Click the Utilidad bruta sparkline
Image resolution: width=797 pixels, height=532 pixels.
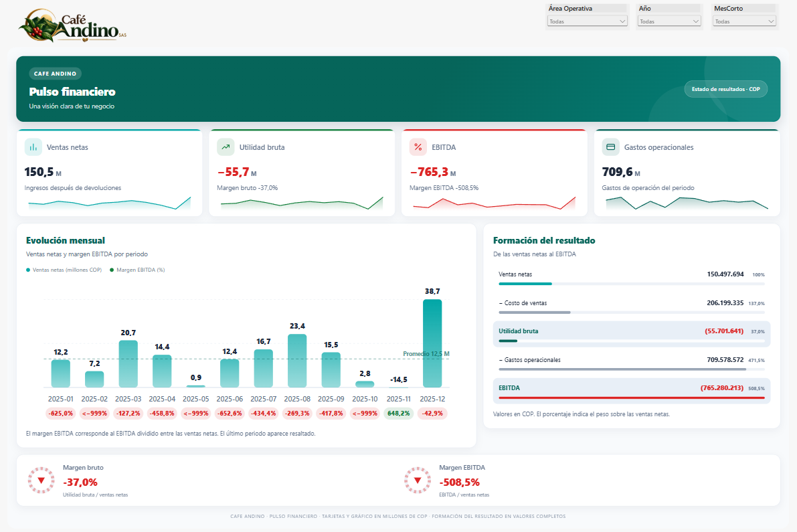click(302, 203)
